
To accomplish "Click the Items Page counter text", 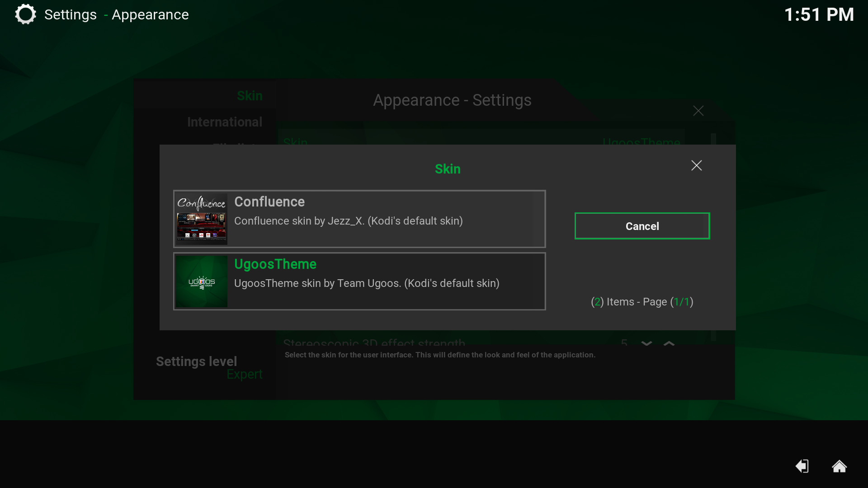I will [x=642, y=302].
